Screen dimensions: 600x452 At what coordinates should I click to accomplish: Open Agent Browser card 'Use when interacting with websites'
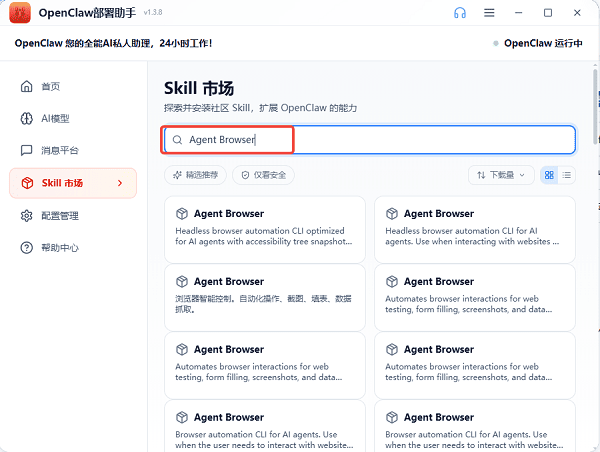(475, 230)
